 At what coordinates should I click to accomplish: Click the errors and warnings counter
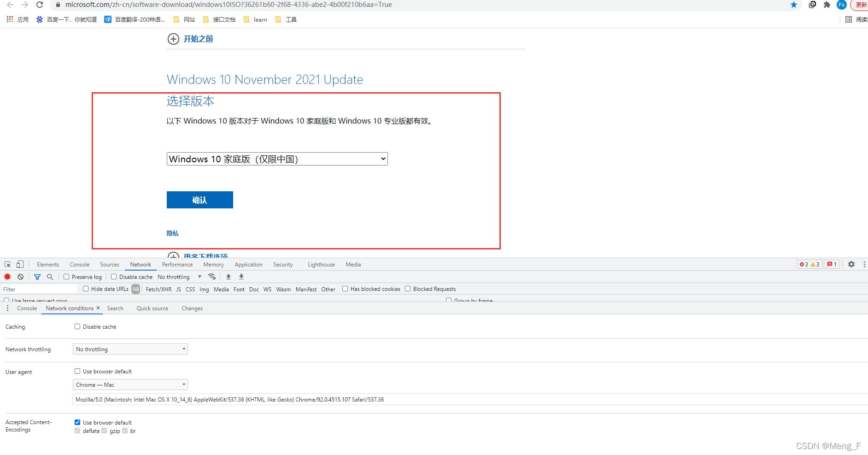[809, 264]
